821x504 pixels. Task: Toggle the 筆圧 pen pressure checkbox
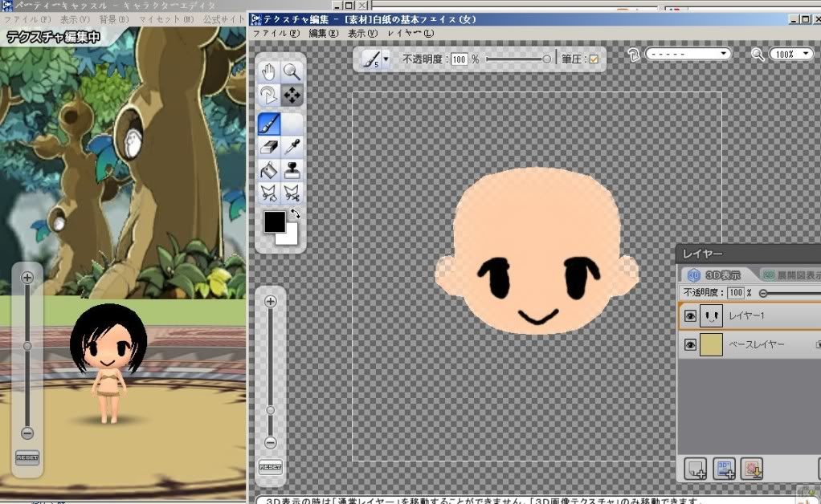[x=594, y=59]
